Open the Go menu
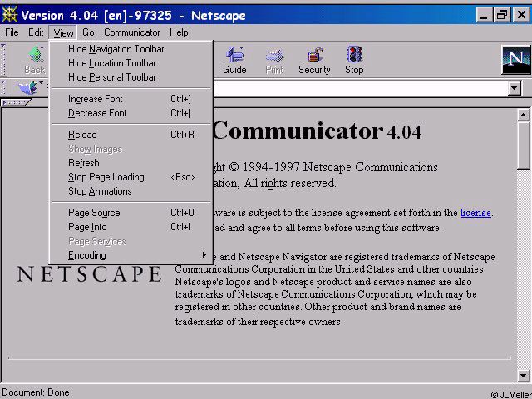The image size is (532, 399). click(x=88, y=32)
